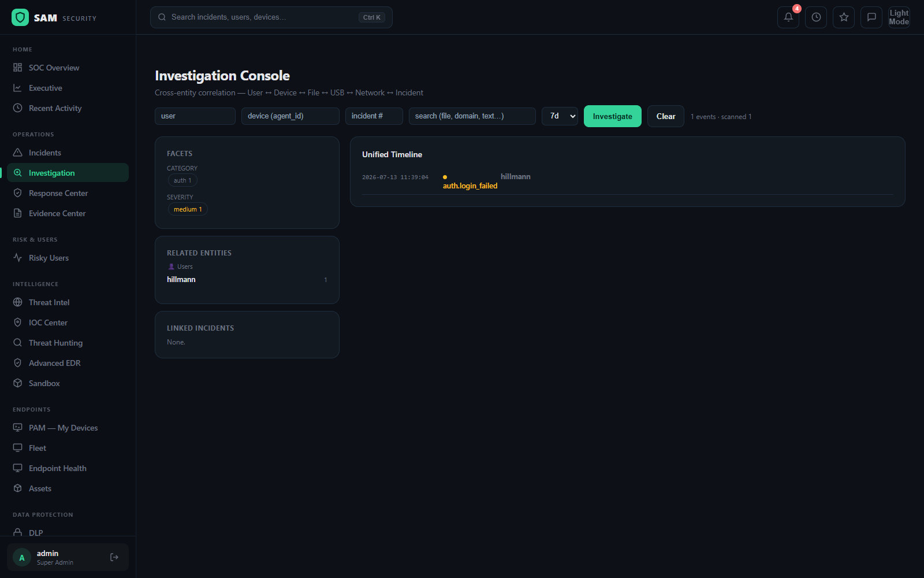Open the 7d time range dropdown
This screenshot has width=924, height=578.
(560, 116)
